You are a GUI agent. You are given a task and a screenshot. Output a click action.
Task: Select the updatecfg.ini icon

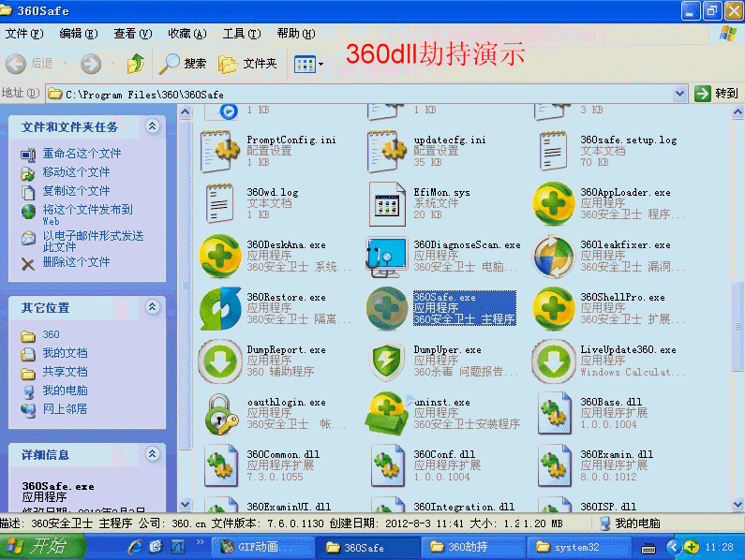[387, 152]
